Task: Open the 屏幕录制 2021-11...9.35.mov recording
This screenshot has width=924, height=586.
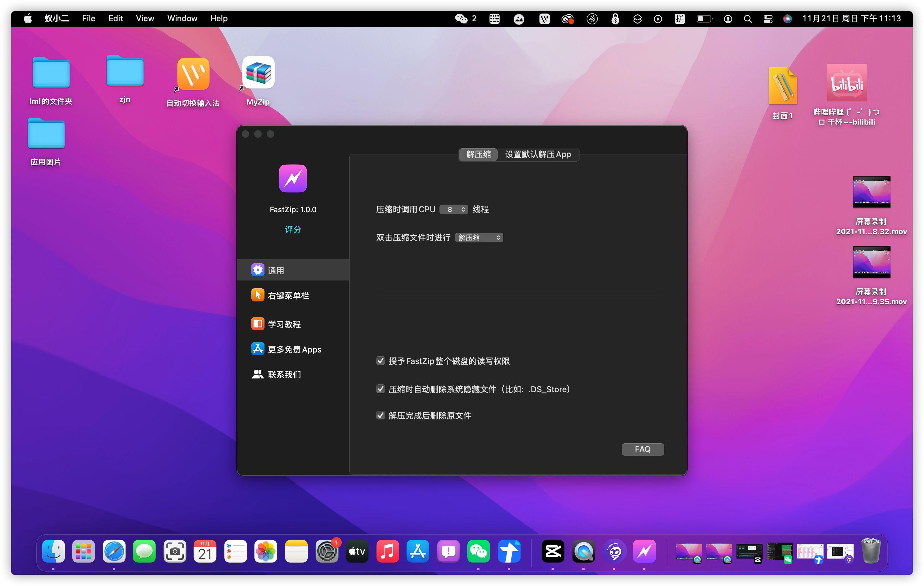Action: pos(871,263)
